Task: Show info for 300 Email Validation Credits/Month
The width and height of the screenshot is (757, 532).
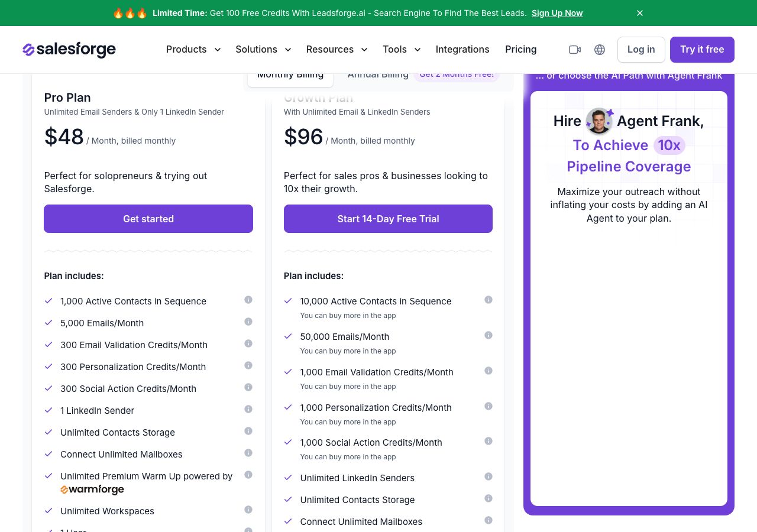Action: click(x=248, y=343)
